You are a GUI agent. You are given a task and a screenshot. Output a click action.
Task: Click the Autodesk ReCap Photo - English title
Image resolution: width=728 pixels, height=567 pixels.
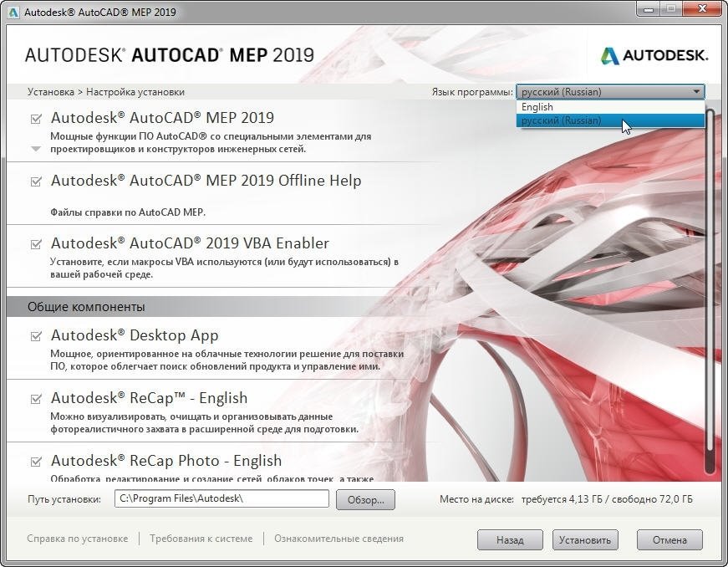point(166,461)
